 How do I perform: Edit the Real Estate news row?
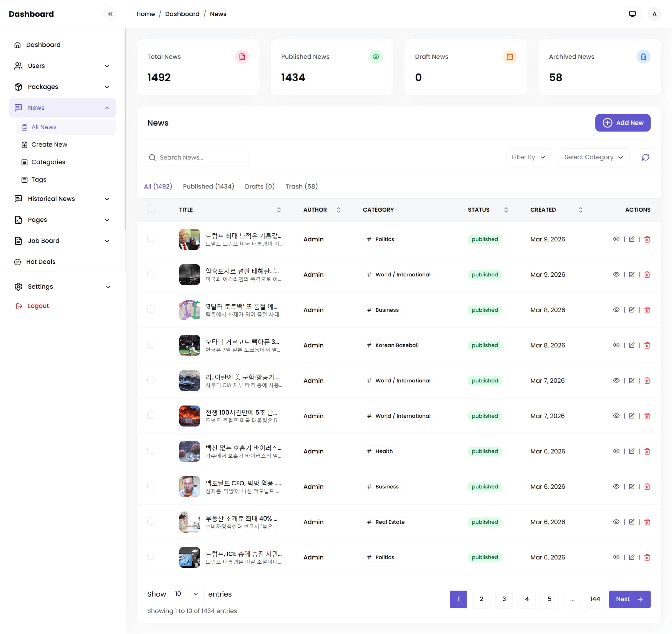point(631,522)
